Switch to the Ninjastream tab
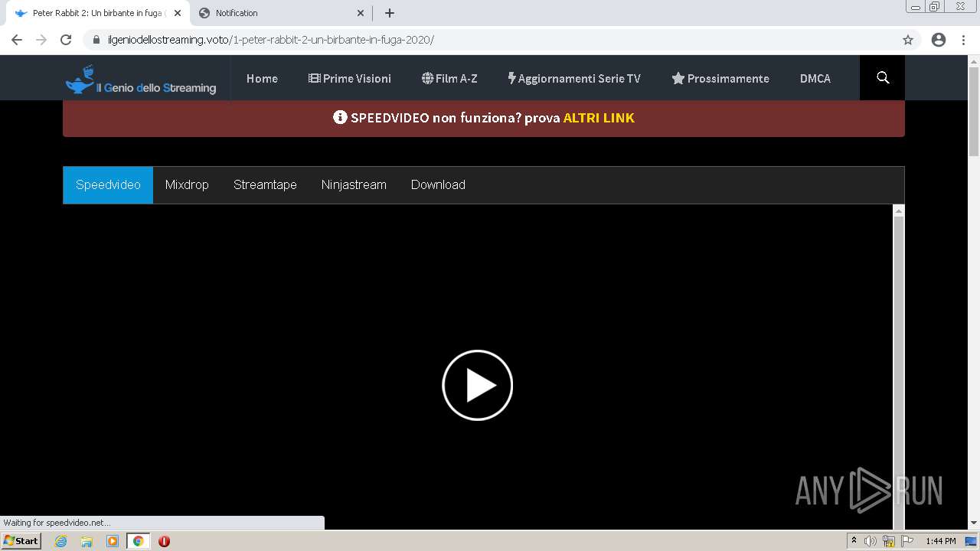Screen dimensions: 980x551 tap(354, 185)
